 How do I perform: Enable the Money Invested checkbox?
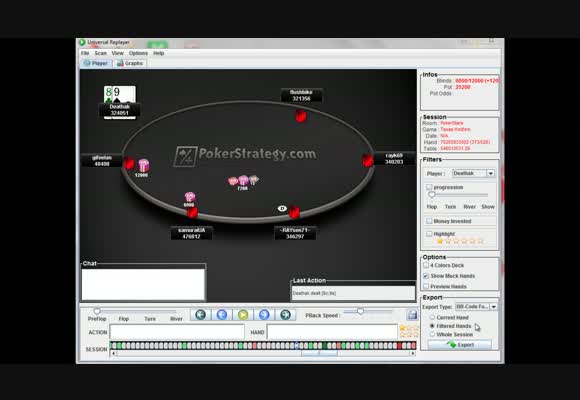pos(429,221)
